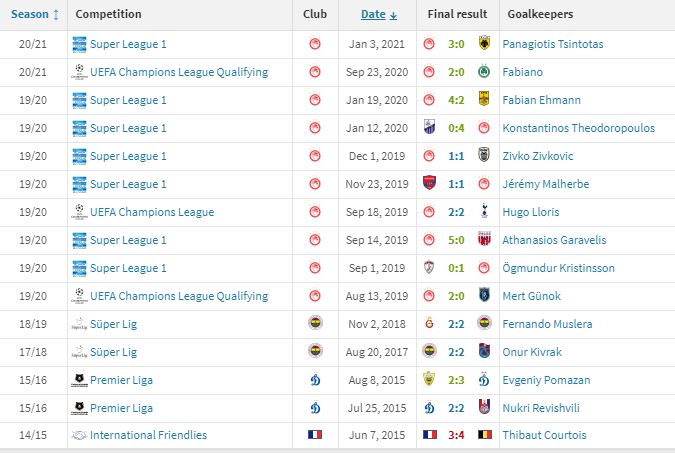Click Galatasaray crest in Nov 2, 2018 row
The height and width of the screenshot is (453, 675).
click(x=429, y=323)
